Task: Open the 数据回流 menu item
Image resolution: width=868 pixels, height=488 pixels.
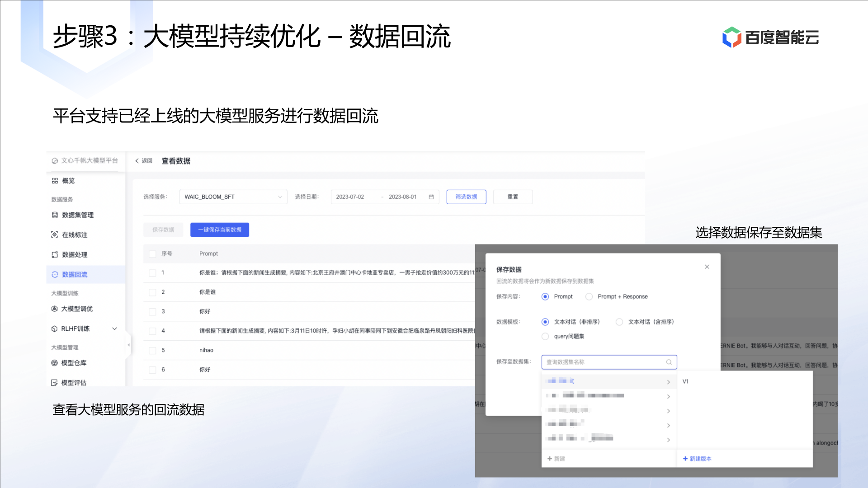Action: click(86, 274)
